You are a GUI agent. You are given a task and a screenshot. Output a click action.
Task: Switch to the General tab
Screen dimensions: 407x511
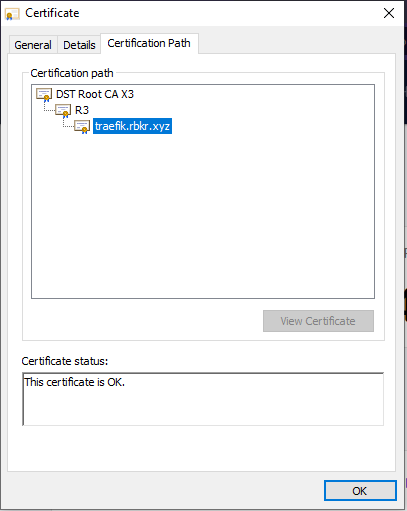(33, 45)
